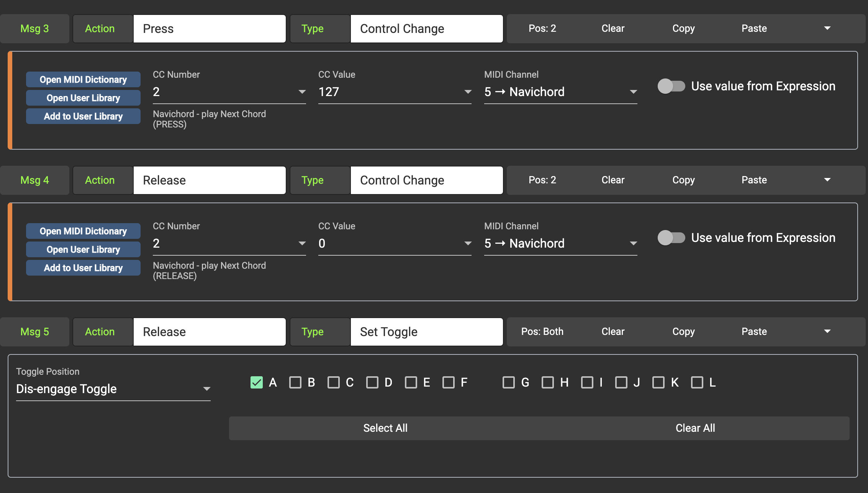This screenshot has height=493, width=868.
Task: Expand Msg 3 options dropdown arrow
Action: coord(827,28)
